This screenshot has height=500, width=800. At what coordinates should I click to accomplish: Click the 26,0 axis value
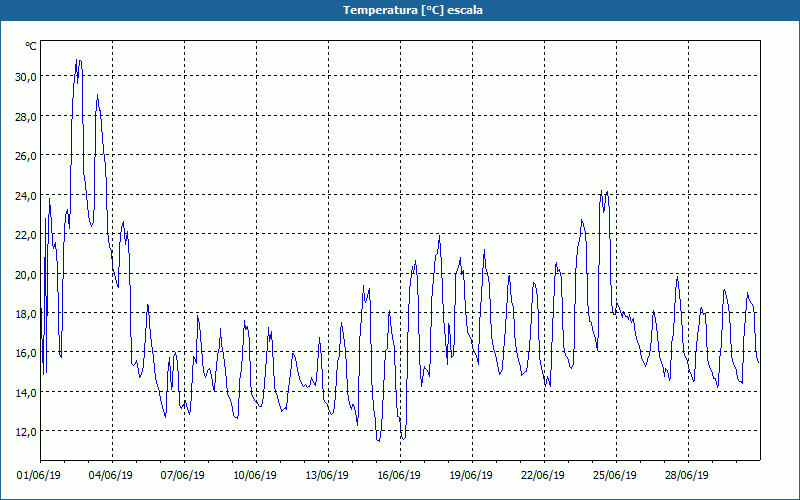pyautogui.click(x=26, y=156)
